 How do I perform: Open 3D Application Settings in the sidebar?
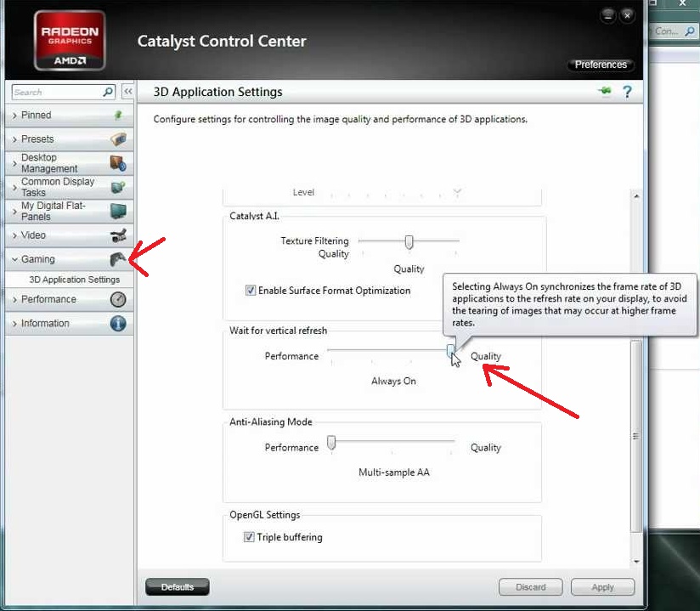[75, 280]
